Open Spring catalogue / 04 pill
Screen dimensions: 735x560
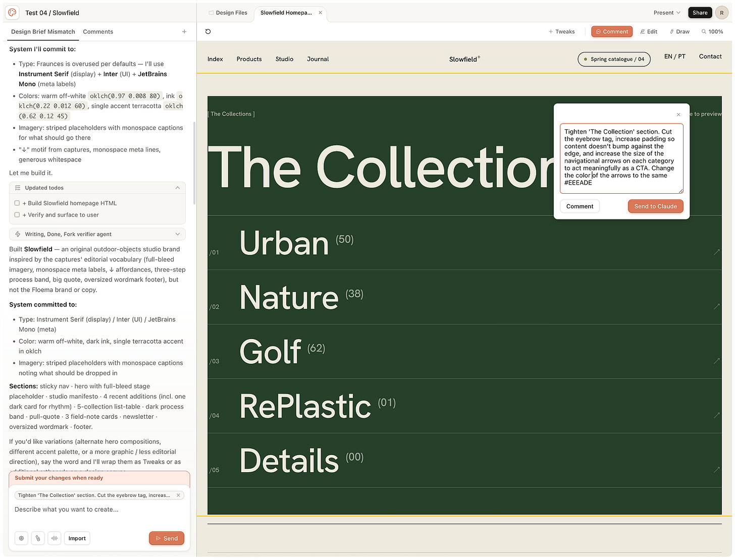tap(614, 59)
